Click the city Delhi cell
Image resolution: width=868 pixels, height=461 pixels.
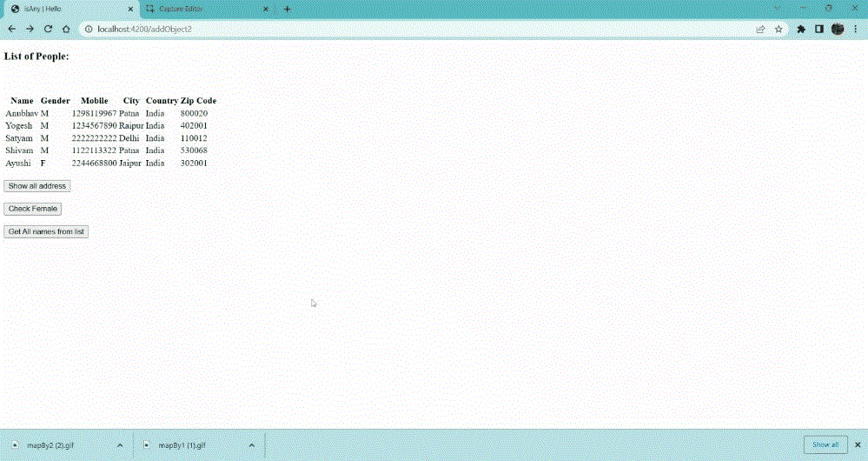(129, 138)
